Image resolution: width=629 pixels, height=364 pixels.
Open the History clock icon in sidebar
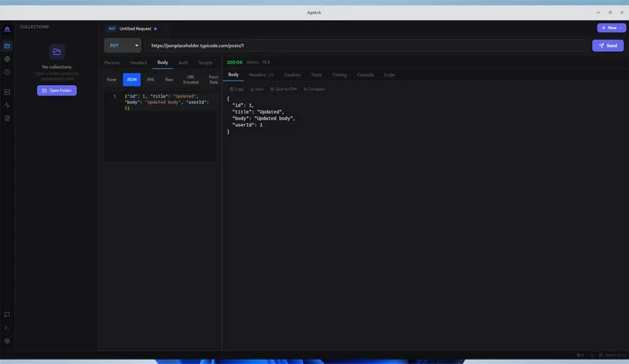8,72
